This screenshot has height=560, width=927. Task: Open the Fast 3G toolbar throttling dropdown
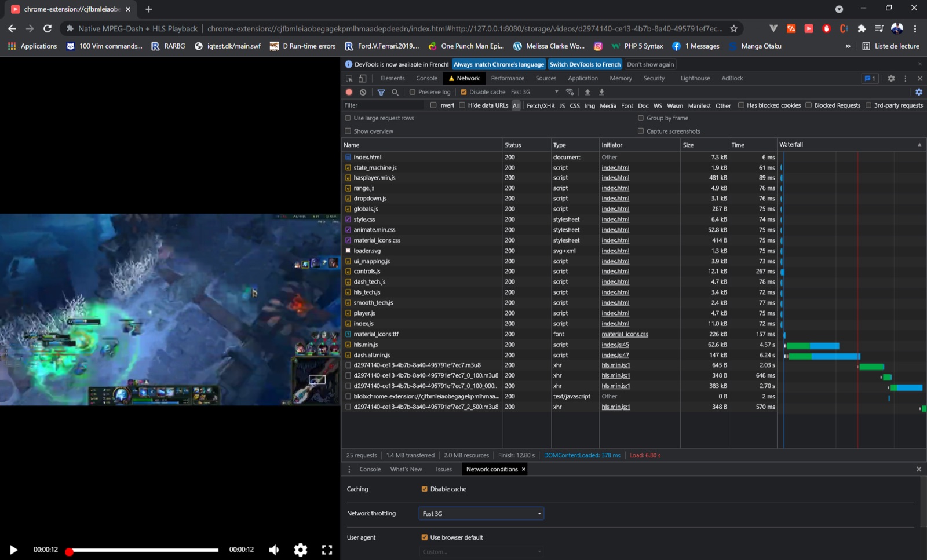(x=535, y=92)
